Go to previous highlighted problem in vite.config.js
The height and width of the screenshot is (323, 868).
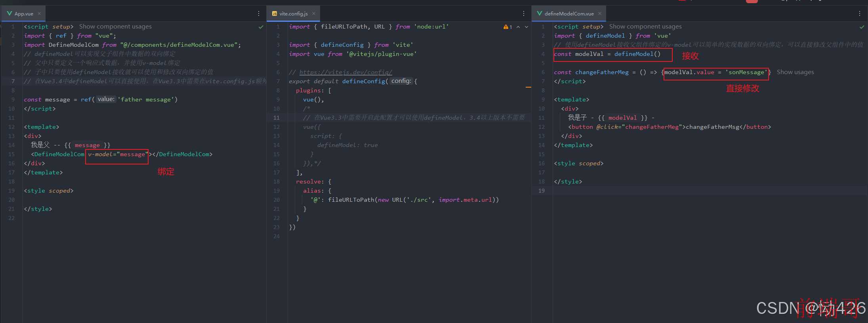(518, 27)
